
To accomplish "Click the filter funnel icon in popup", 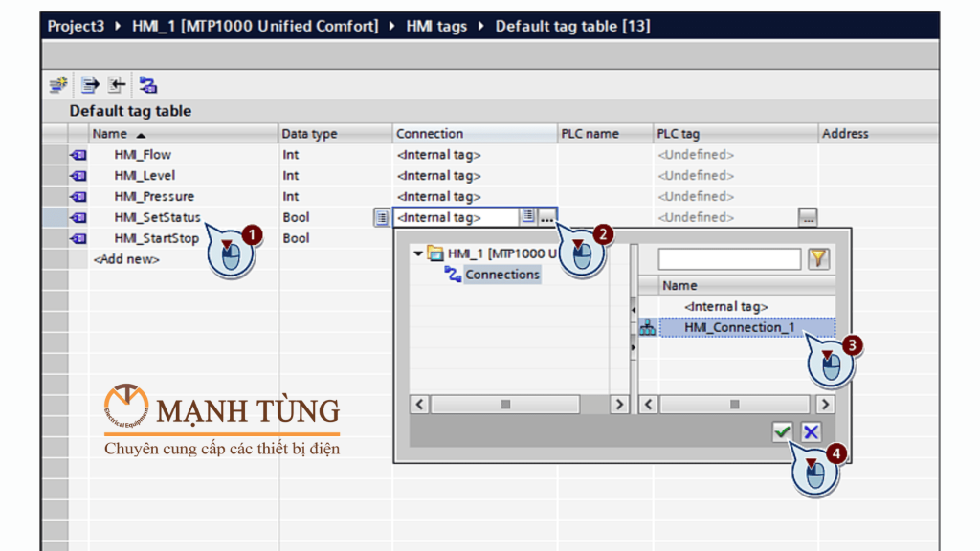I will click(x=819, y=259).
